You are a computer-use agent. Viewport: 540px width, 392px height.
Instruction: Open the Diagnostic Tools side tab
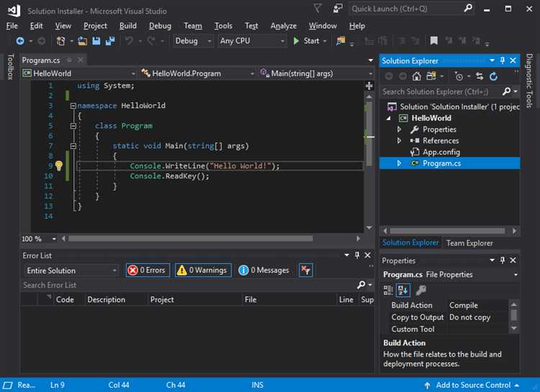point(530,81)
